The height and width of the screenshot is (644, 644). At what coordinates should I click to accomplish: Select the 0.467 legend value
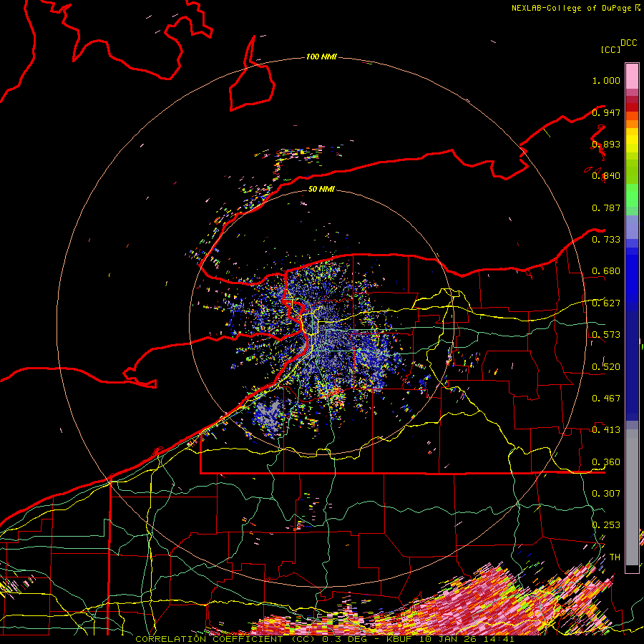pos(606,399)
